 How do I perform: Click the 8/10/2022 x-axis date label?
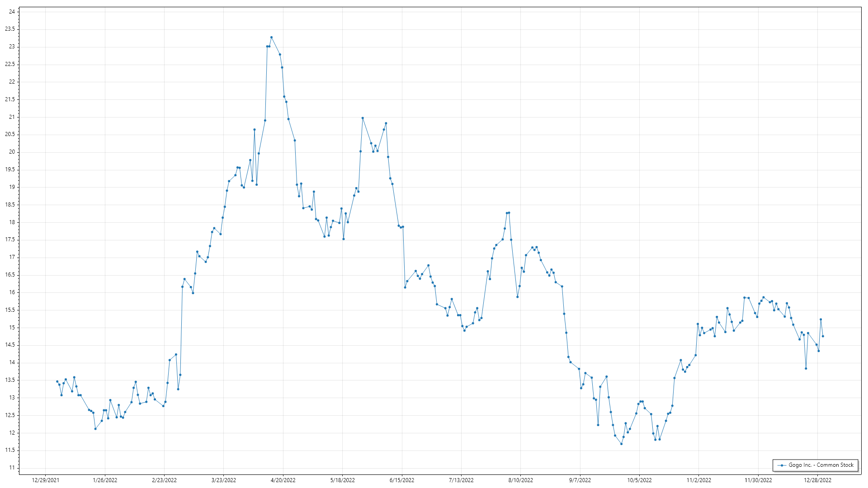pyautogui.click(x=521, y=480)
